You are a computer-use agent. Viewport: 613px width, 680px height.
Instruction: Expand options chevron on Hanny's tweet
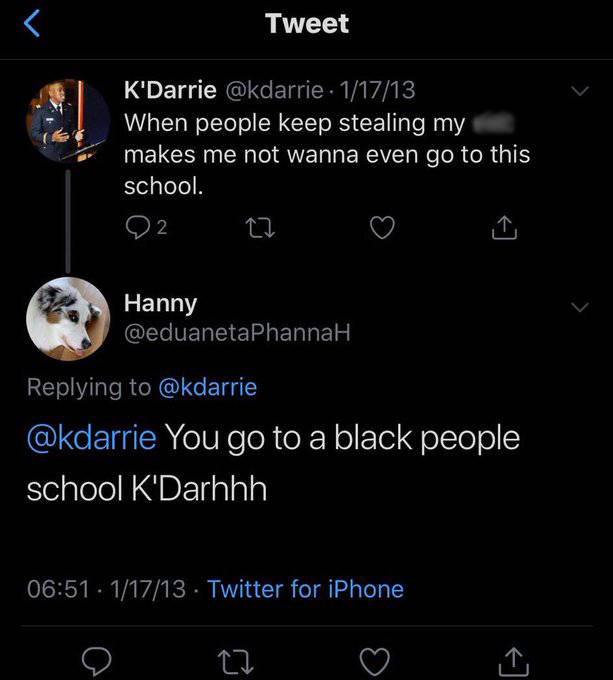tap(578, 307)
